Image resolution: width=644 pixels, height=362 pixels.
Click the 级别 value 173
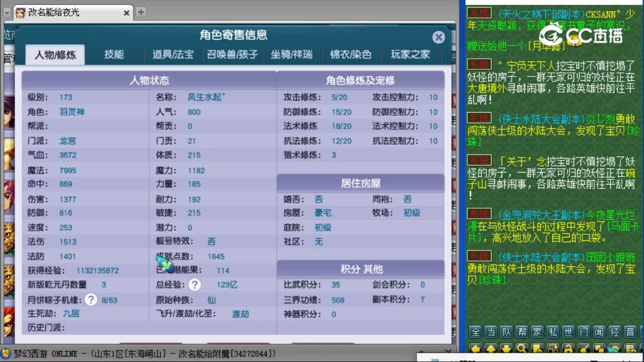coord(66,98)
